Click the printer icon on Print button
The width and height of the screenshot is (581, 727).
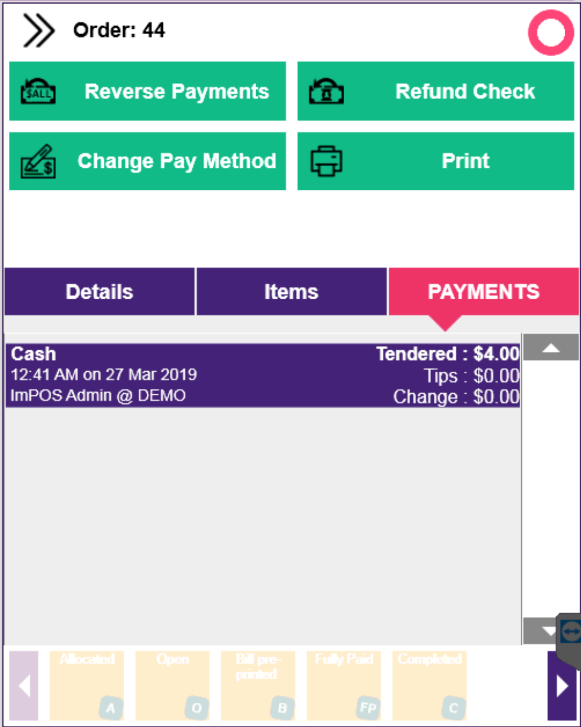coord(326,161)
